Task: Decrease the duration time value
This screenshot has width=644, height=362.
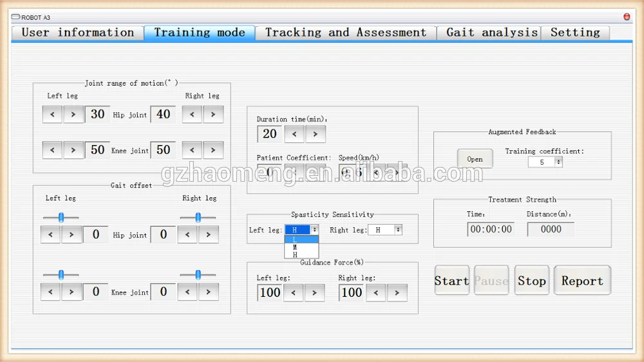Action: click(294, 134)
